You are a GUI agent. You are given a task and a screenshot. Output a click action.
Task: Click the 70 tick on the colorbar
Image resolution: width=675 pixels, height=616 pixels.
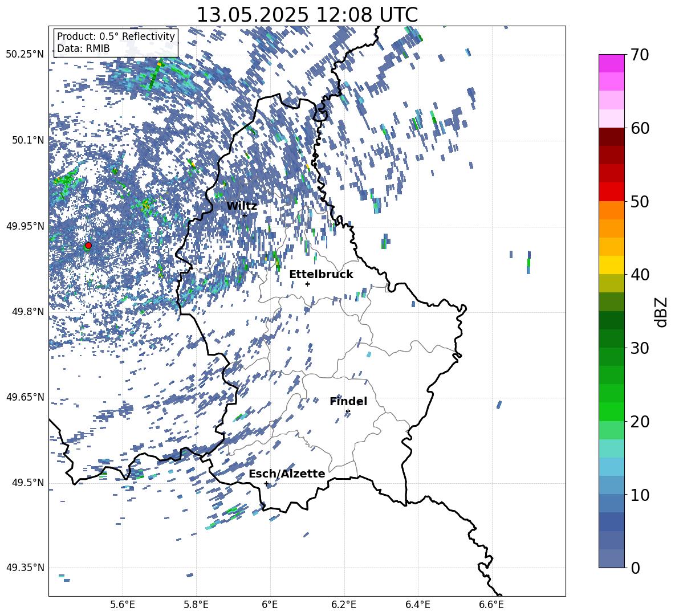pyautogui.click(x=640, y=55)
